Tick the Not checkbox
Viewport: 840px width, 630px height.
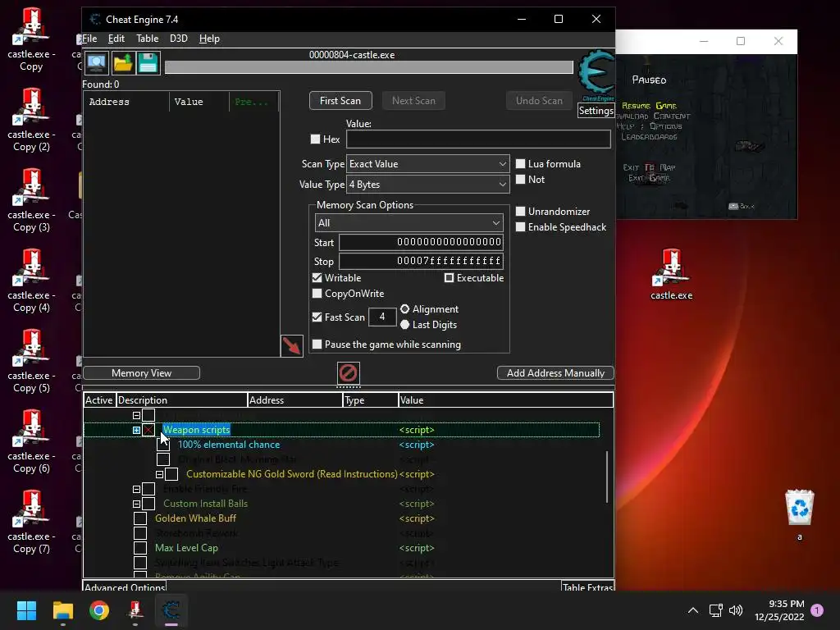(x=520, y=180)
